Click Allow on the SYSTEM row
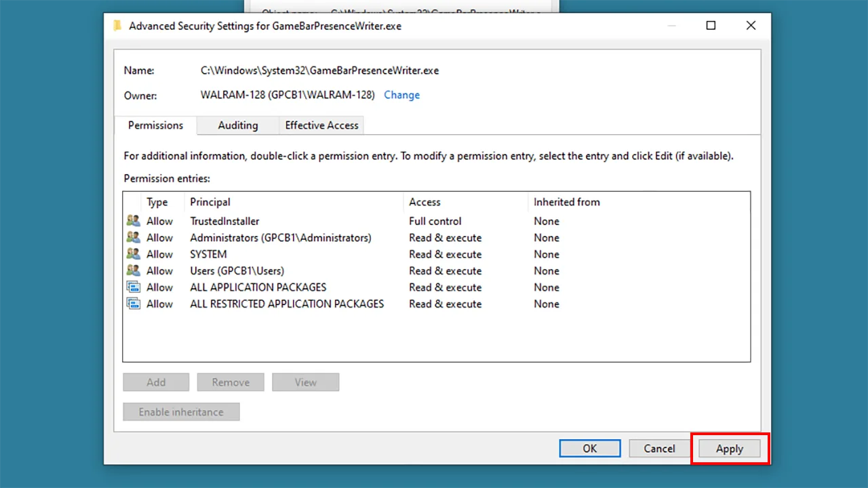This screenshot has width=868, height=488. [x=159, y=254]
